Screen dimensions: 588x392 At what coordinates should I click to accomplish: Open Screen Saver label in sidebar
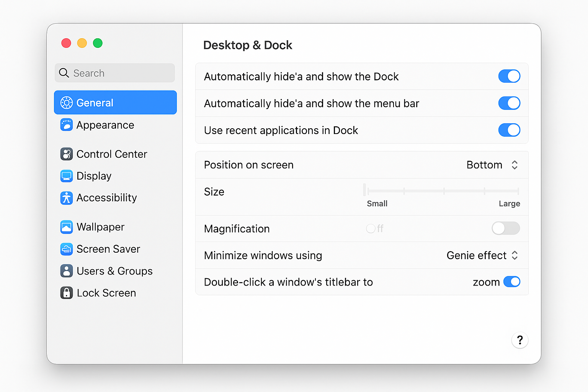[x=108, y=249]
